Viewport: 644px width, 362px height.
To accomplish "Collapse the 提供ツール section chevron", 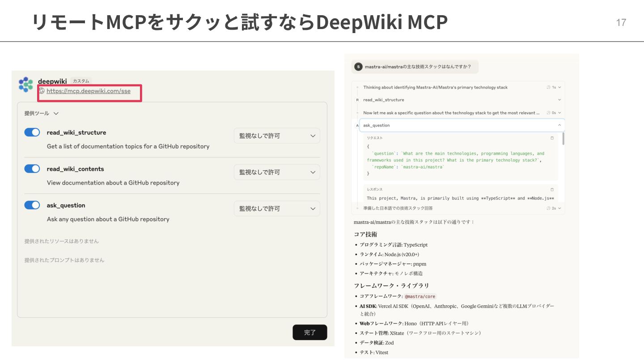I will tap(56, 114).
